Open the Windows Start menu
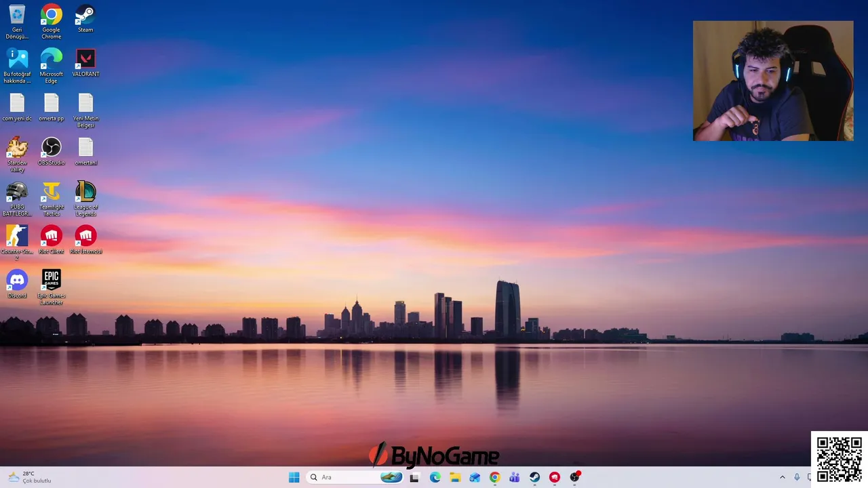The height and width of the screenshot is (488, 868). (294, 477)
